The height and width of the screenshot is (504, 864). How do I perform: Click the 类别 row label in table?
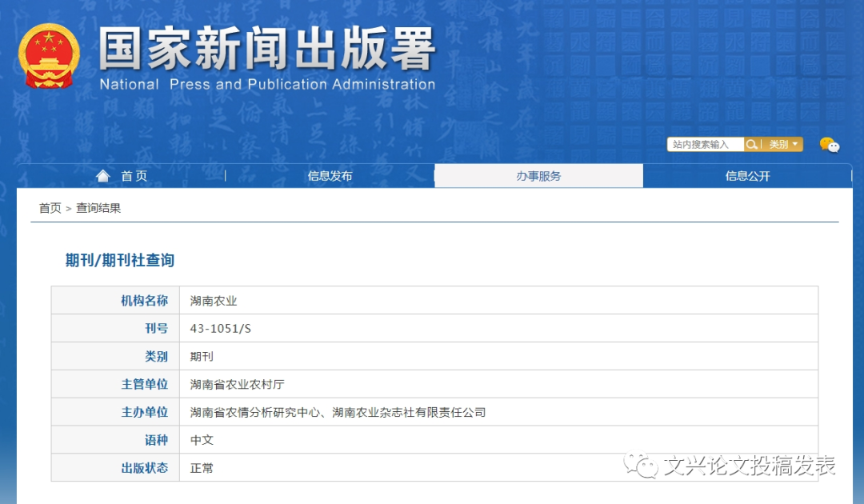click(x=156, y=356)
